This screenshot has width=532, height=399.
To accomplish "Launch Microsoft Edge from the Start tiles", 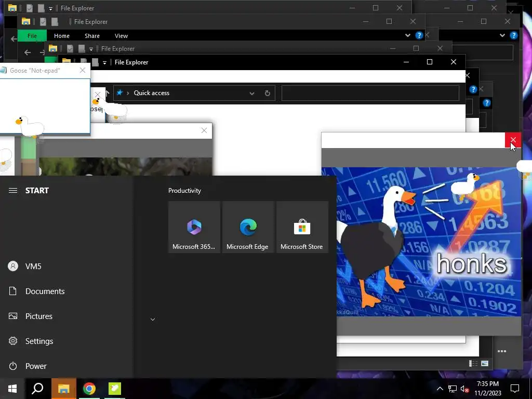I will tap(248, 227).
